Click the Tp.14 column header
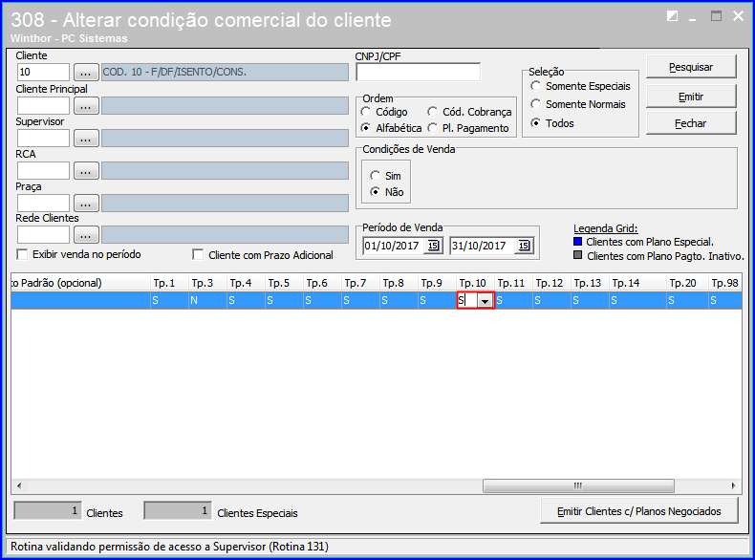 pos(638,283)
